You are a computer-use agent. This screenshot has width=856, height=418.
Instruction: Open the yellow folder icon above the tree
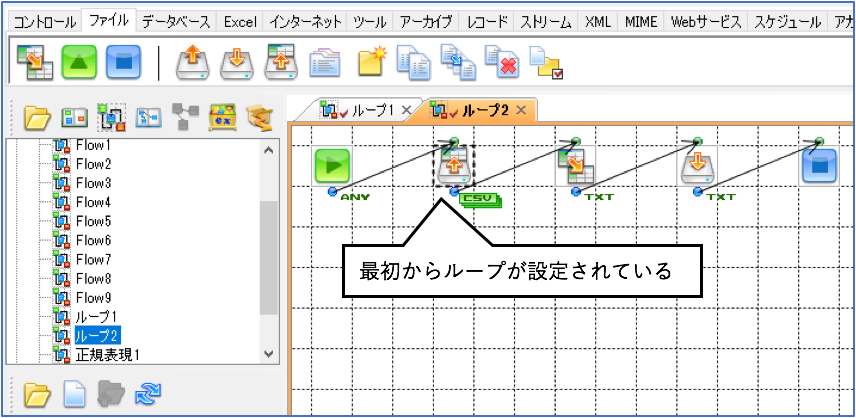37,116
